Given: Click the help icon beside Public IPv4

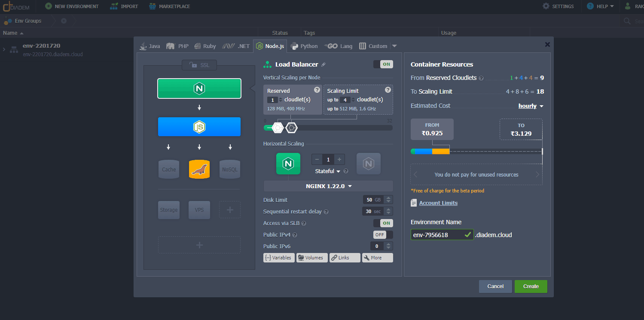Looking at the screenshot, I should (295, 235).
